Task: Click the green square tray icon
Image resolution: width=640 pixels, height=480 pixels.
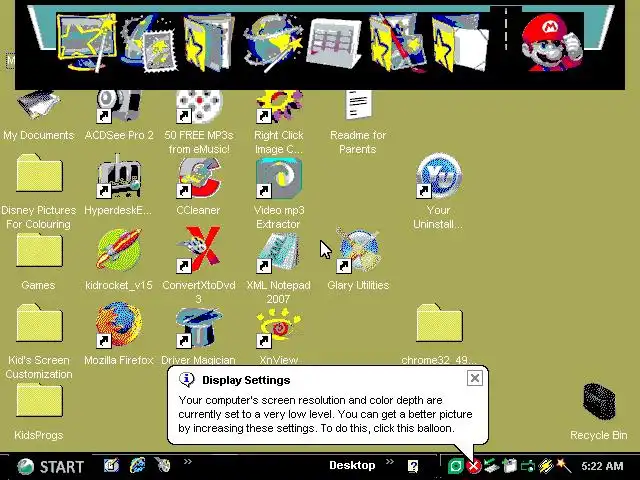Action: pos(456,466)
